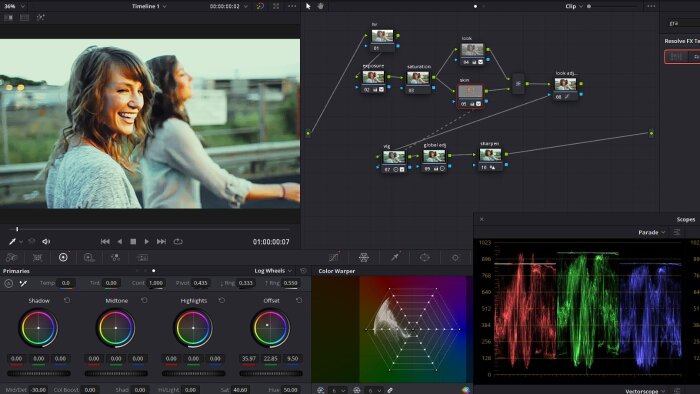Adjust the Offset master wheel slider
The height and width of the screenshot is (394, 700).
pyautogui.click(x=271, y=373)
